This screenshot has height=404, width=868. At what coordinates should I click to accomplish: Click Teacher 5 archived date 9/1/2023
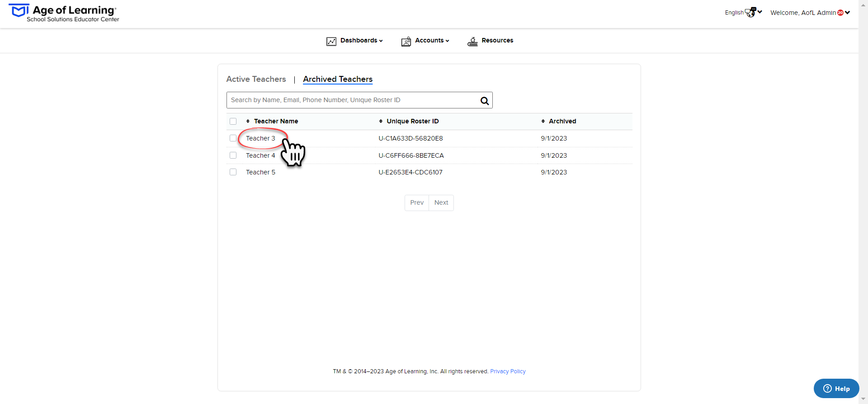click(554, 172)
